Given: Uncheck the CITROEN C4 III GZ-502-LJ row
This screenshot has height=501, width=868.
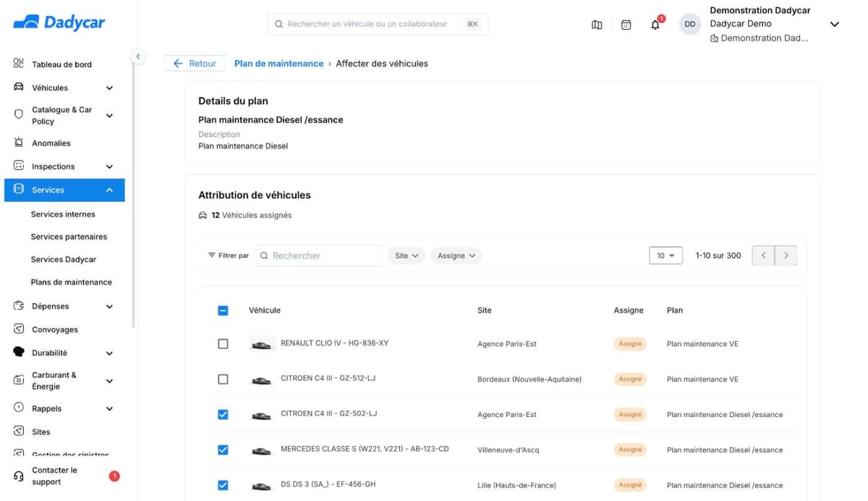Looking at the screenshot, I should coord(223,415).
